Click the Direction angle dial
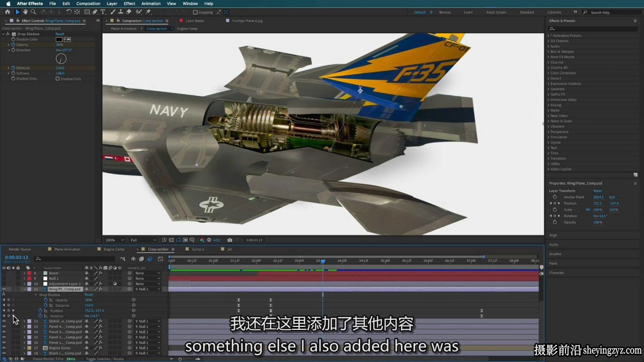The height and width of the screenshot is (362, 644). 61,59
